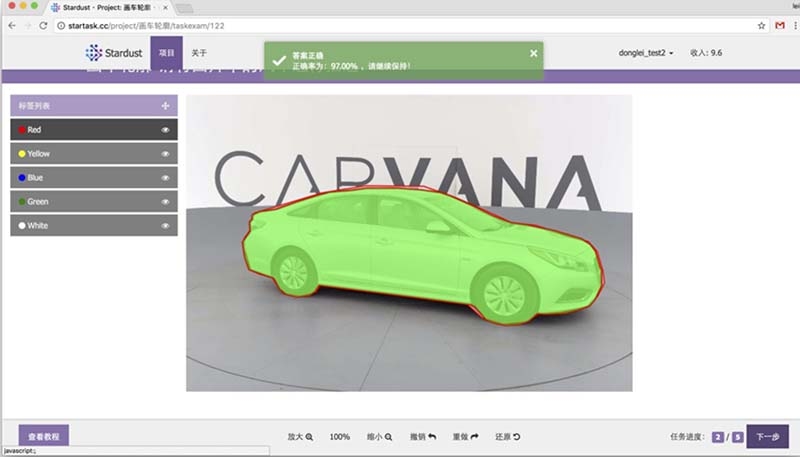Click the browser address bar URL
Screen dimensions: 800x457
coord(146,26)
